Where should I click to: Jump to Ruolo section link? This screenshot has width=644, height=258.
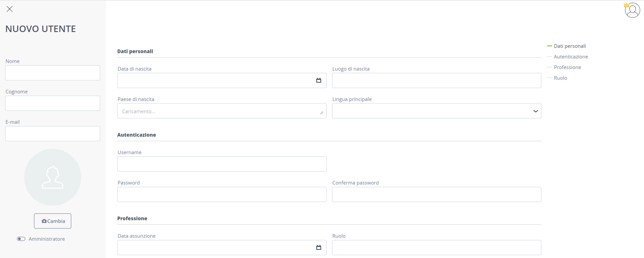pos(560,78)
